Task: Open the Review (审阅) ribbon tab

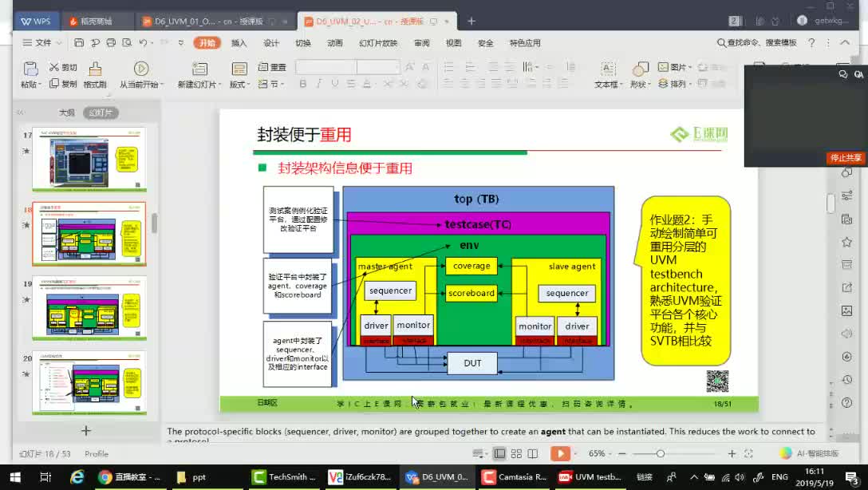Action: (x=422, y=42)
